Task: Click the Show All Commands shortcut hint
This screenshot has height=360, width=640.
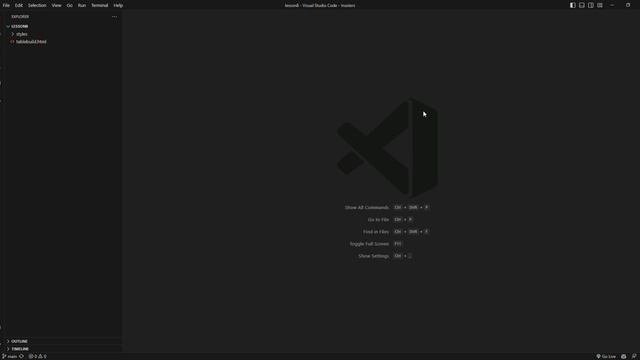Action: click(387, 207)
